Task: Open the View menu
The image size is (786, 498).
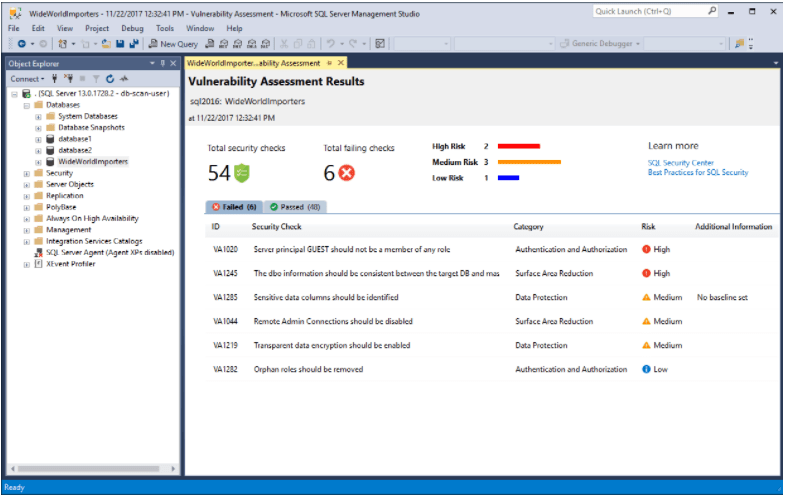Action: point(65,28)
